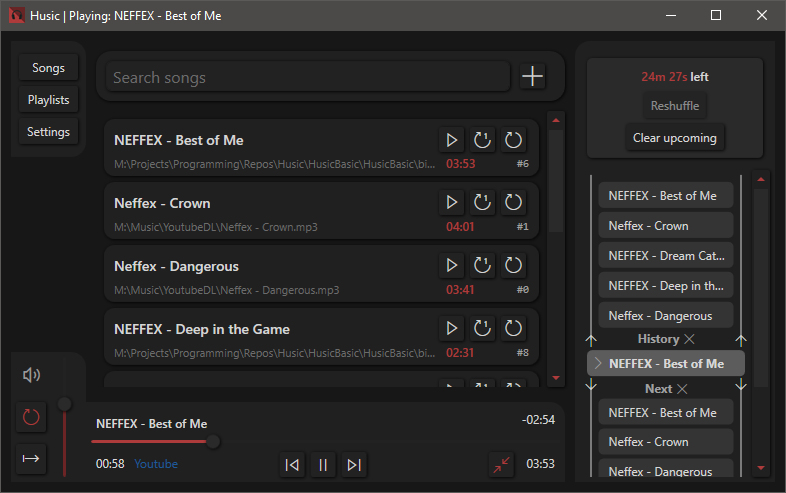Play the NEFFEX - Deep in the Game card
This screenshot has width=786, height=493.
click(451, 328)
